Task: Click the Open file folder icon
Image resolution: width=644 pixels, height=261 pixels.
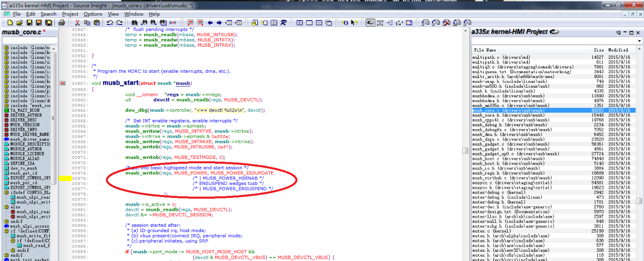Action: click(19, 23)
